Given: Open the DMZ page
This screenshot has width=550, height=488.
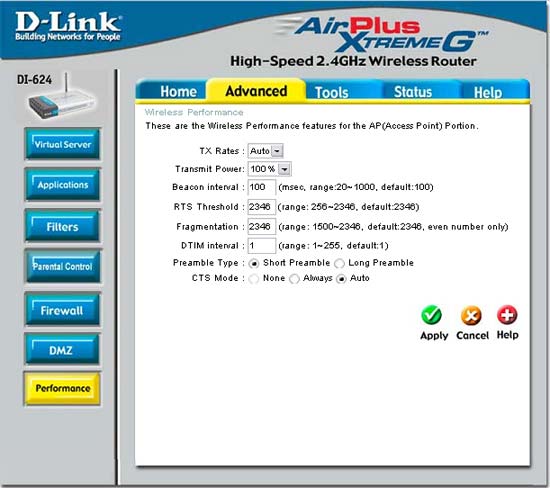Looking at the screenshot, I should click(x=62, y=350).
